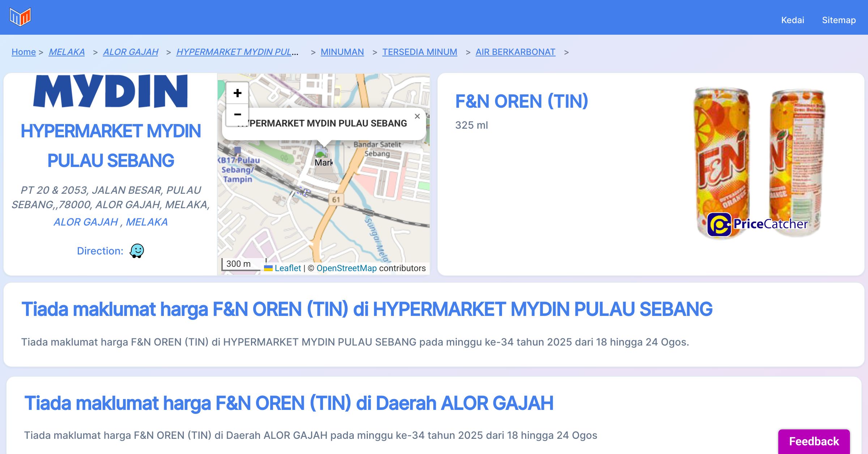Go to Home breadcrumb link

(24, 52)
